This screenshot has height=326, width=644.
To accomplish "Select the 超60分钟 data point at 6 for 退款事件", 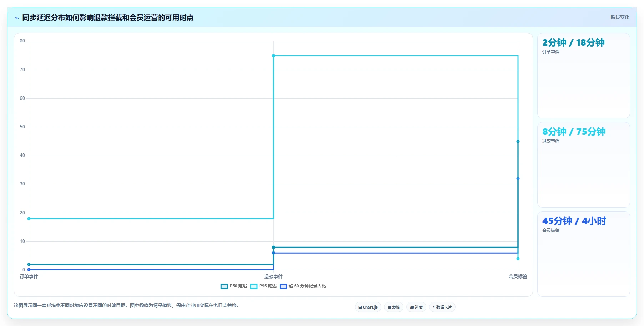I will click(x=273, y=253).
